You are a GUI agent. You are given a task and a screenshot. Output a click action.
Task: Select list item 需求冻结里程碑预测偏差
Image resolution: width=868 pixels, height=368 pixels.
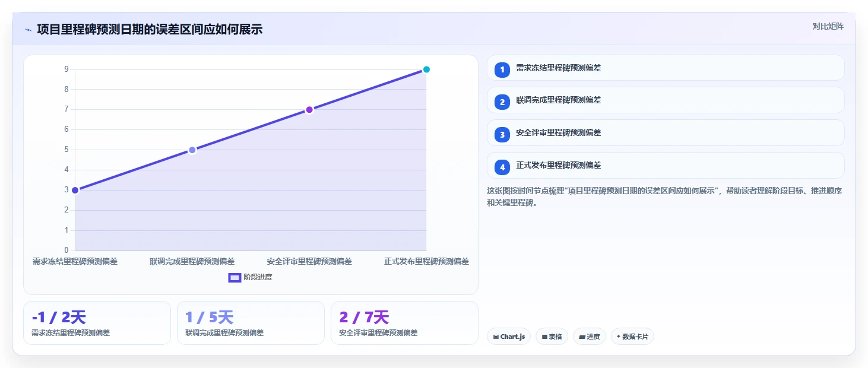coord(666,68)
